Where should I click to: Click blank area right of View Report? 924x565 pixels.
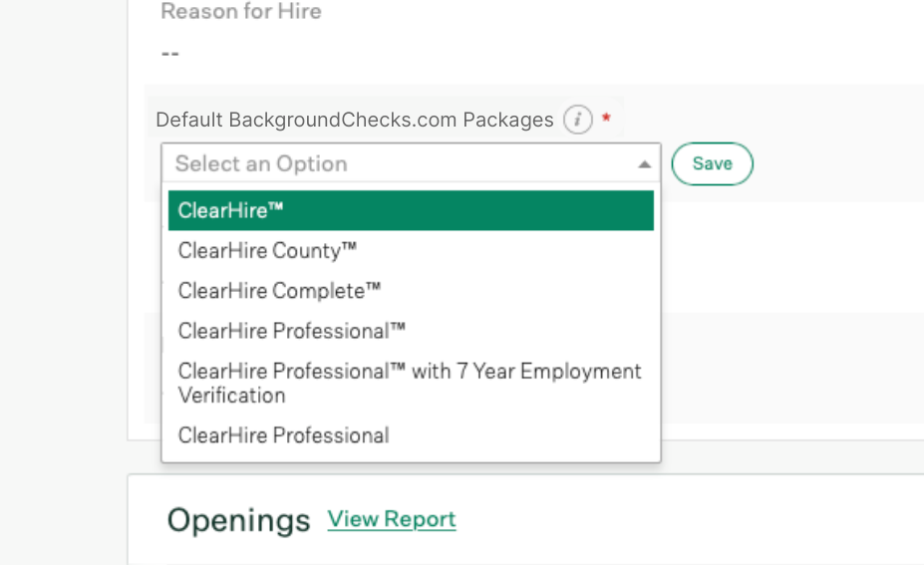(678, 519)
